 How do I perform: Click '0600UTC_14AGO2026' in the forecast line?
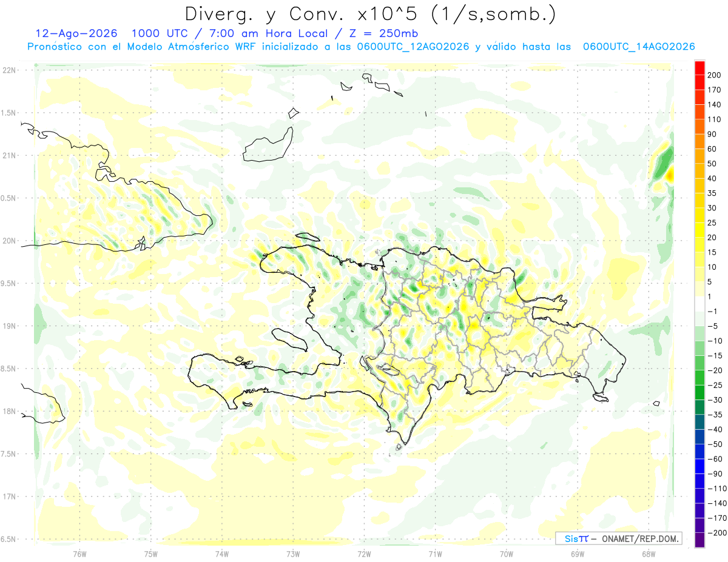(x=639, y=47)
